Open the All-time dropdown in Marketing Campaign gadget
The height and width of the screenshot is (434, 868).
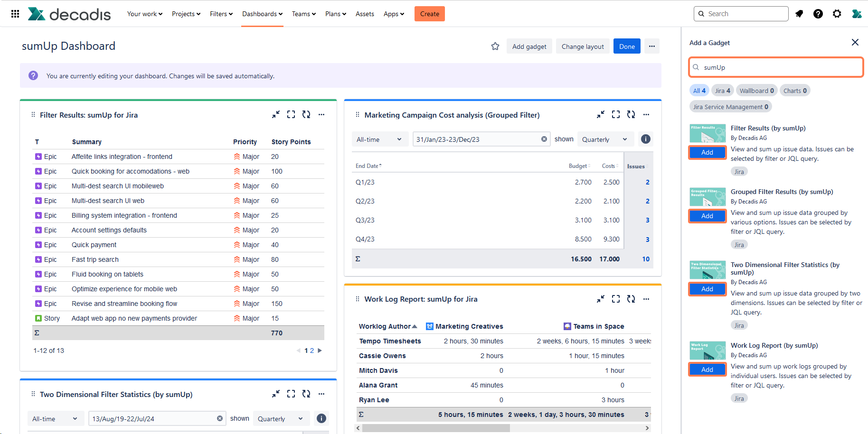[379, 139]
